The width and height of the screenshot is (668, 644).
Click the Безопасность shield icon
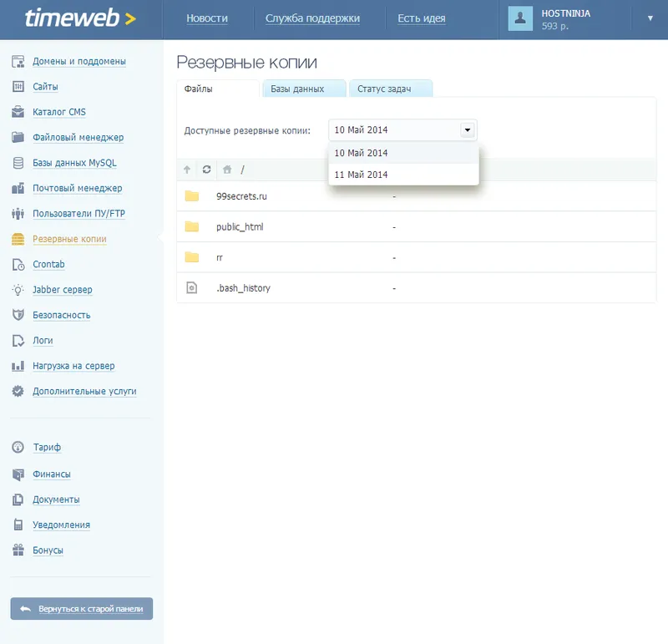coord(18,315)
